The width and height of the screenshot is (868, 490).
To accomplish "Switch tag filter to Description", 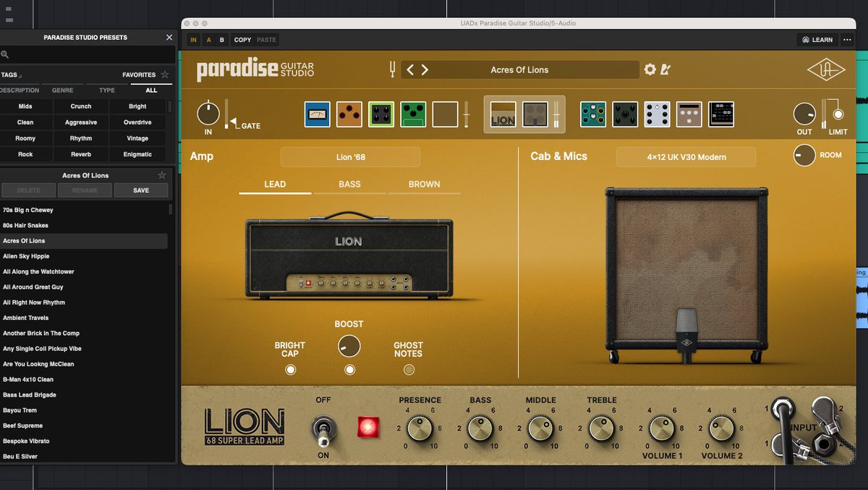I will pos(20,90).
